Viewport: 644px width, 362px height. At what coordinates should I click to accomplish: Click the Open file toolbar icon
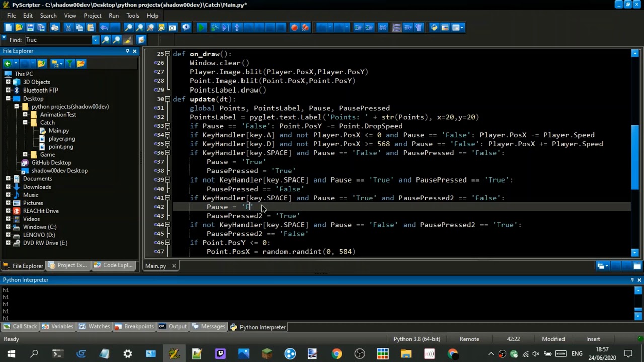click(19, 27)
